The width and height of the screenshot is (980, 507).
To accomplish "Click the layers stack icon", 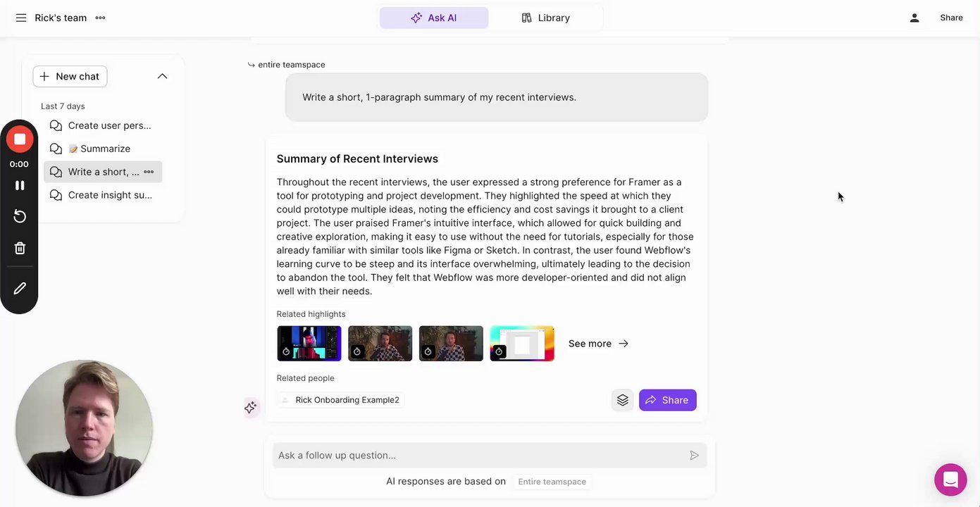I will point(622,400).
